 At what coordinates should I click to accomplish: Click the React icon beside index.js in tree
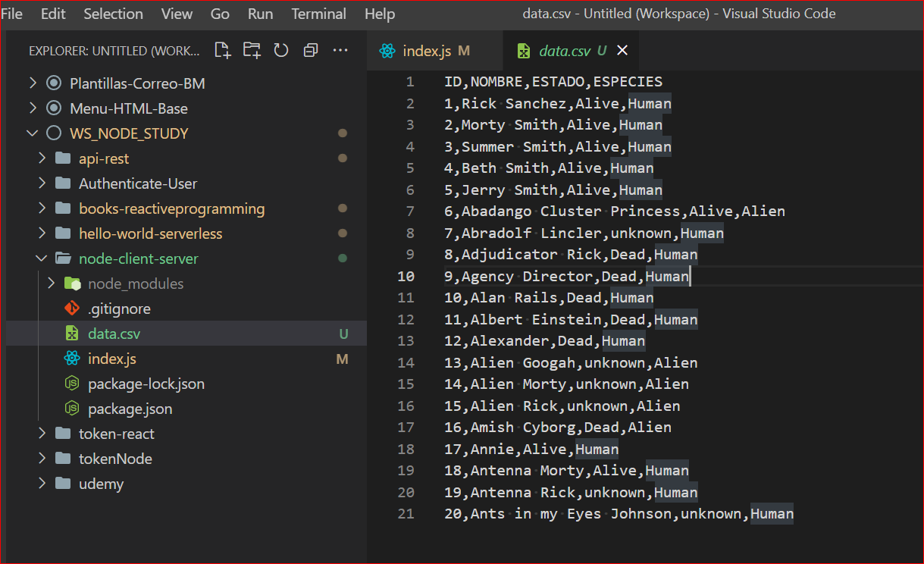click(72, 359)
